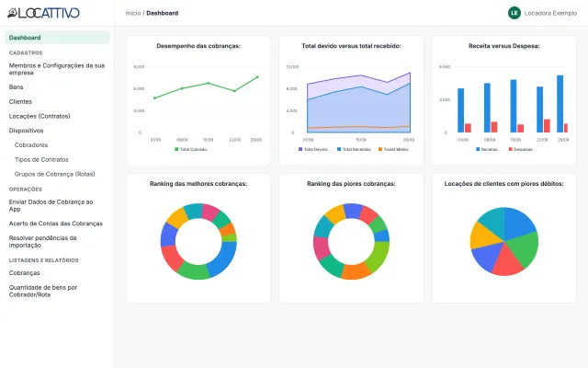Click red slice of melhores cobranças donut
The height and width of the screenshot is (368, 588).
click(174, 257)
